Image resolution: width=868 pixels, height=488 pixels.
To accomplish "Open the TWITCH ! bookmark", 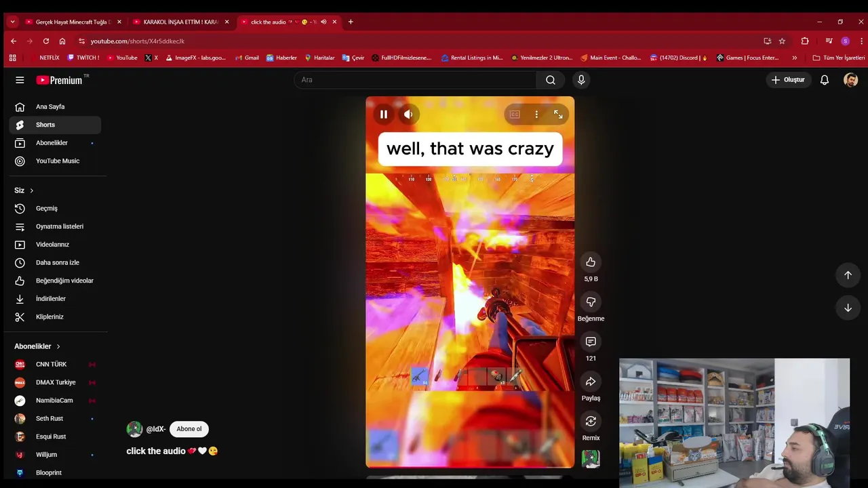I will [x=83, y=58].
